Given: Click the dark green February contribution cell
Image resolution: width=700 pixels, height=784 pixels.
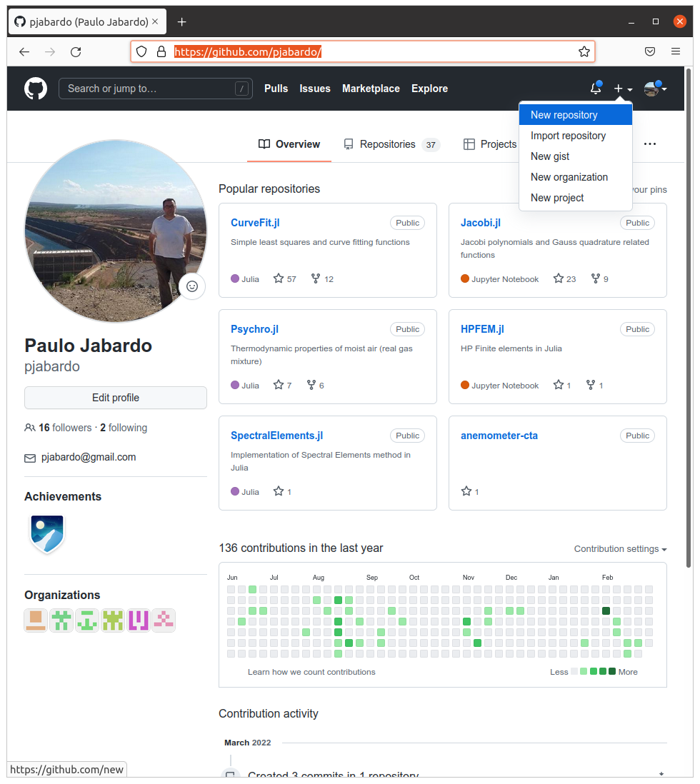Looking at the screenshot, I should click(x=606, y=611).
